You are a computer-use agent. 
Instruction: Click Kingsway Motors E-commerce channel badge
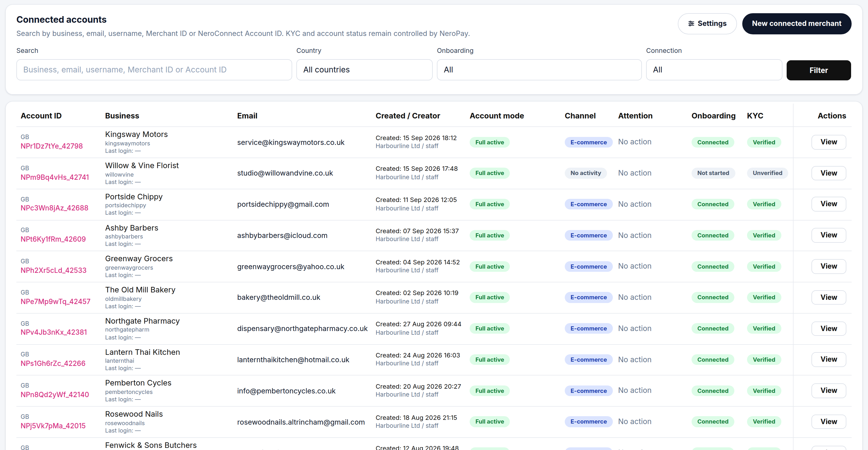(588, 142)
